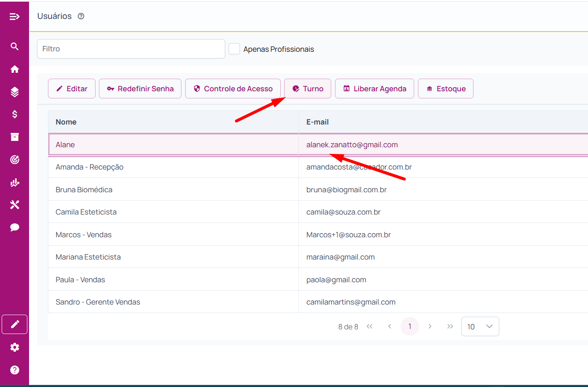Open financial section via dollar sign icon
Viewport: 588px width, 387px height.
click(x=14, y=114)
